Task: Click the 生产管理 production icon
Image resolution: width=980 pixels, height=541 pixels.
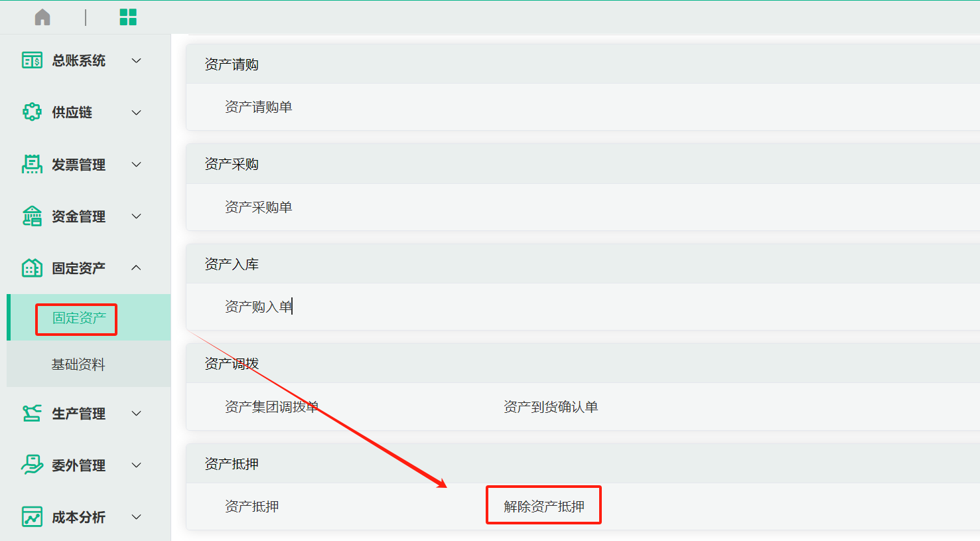Action: pos(32,414)
